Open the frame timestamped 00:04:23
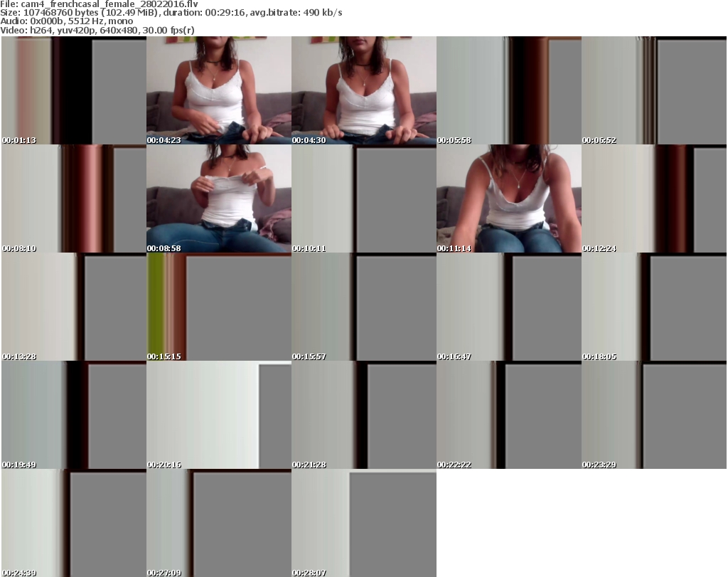The height and width of the screenshot is (577, 728). [x=219, y=90]
